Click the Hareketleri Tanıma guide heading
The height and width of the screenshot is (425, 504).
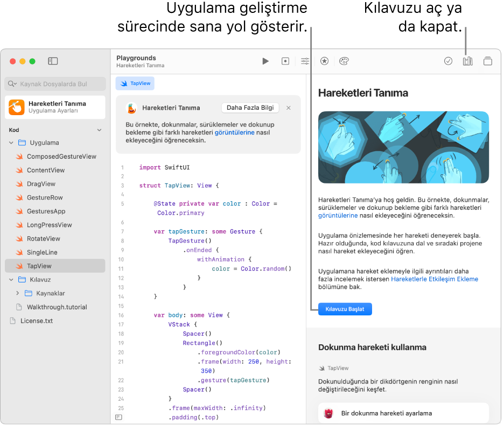tap(363, 93)
